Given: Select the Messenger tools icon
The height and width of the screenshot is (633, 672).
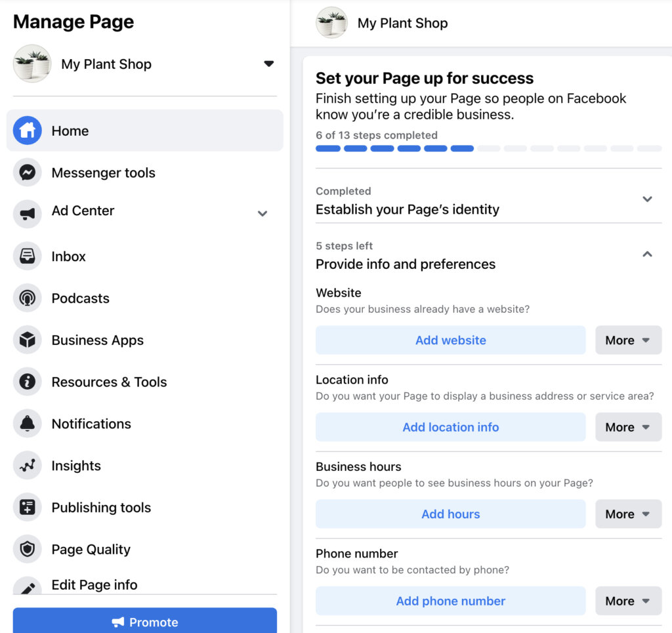Looking at the screenshot, I should point(28,173).
